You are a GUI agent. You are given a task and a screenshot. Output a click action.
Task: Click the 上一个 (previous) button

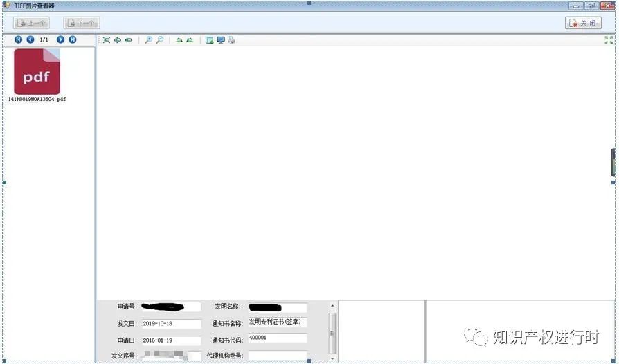32,23
